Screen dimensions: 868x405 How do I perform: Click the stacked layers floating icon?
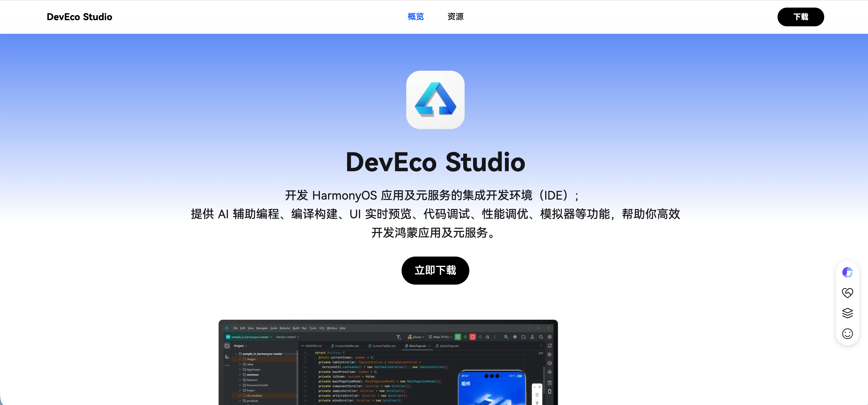click(x=848, y=313)
